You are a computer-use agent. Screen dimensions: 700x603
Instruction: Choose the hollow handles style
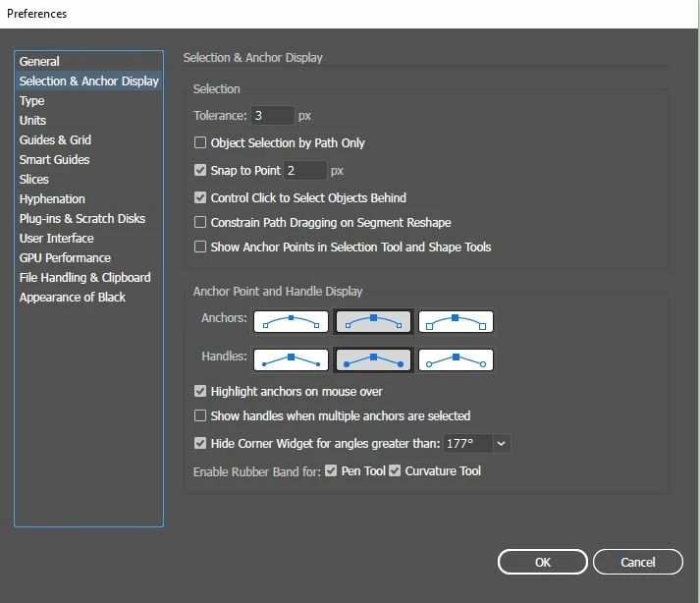[x=456, y=360]
